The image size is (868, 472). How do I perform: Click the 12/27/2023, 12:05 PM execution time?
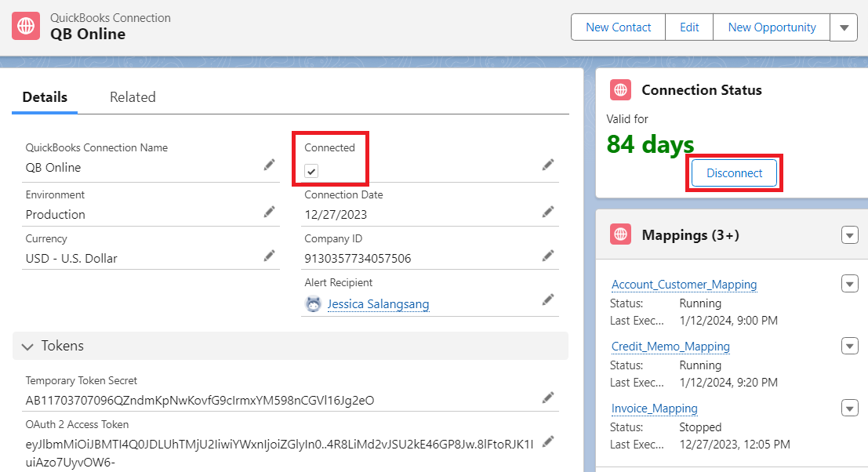coord(735,445)
